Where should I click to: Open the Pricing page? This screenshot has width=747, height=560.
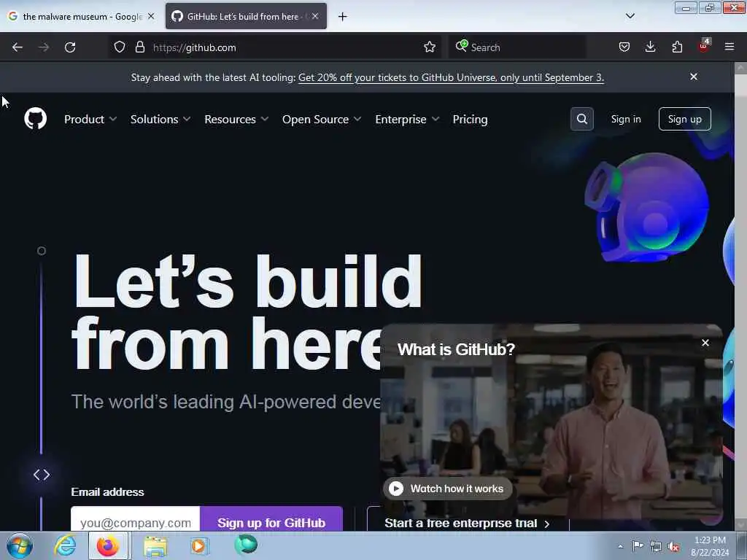(470, 119)
